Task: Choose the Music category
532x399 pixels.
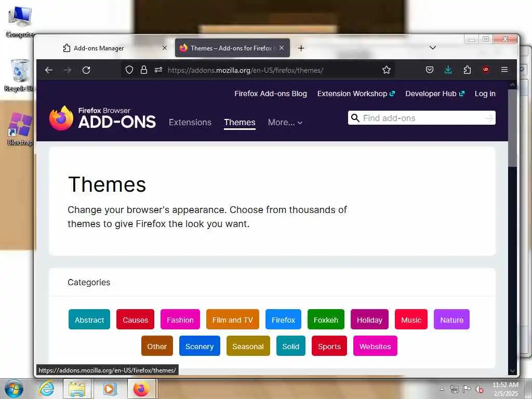Action: (x=411, y=320)
